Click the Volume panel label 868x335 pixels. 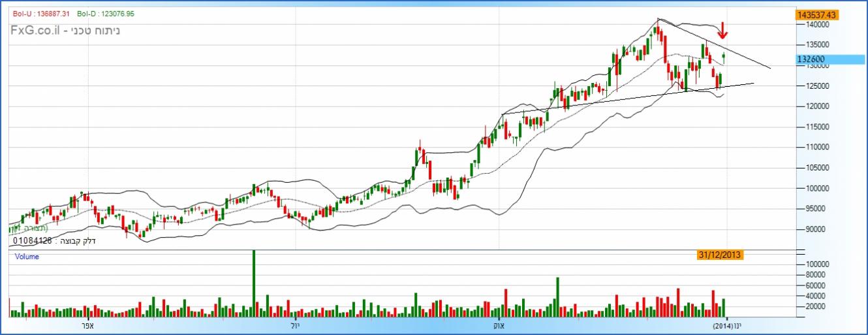tap(27, 257)
